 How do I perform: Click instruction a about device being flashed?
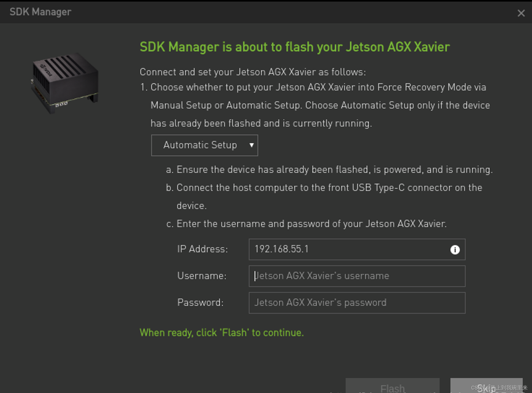pyautogui.click(x=329, y=170)
